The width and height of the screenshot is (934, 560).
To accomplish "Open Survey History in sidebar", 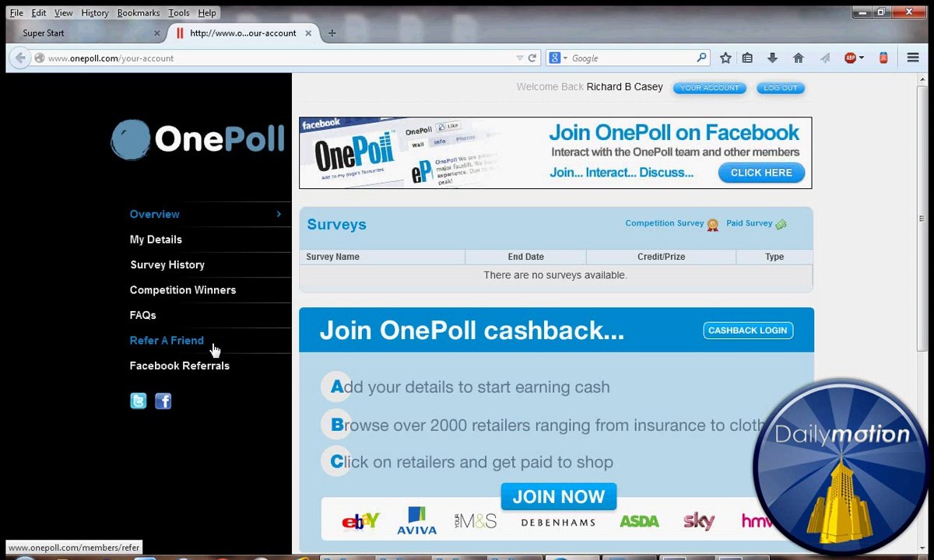I will point(167,264).
